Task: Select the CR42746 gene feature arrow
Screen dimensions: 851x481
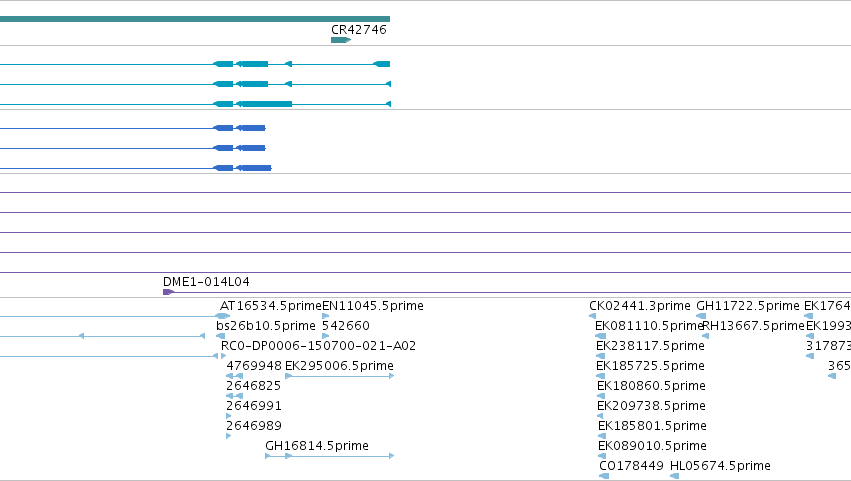Action: pyautogui.click(x=341, y=40)
